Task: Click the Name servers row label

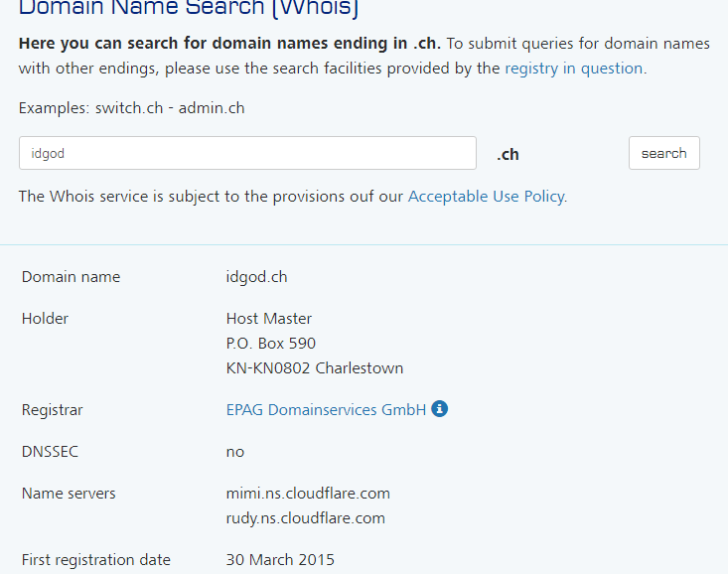Action: point(69,494)
